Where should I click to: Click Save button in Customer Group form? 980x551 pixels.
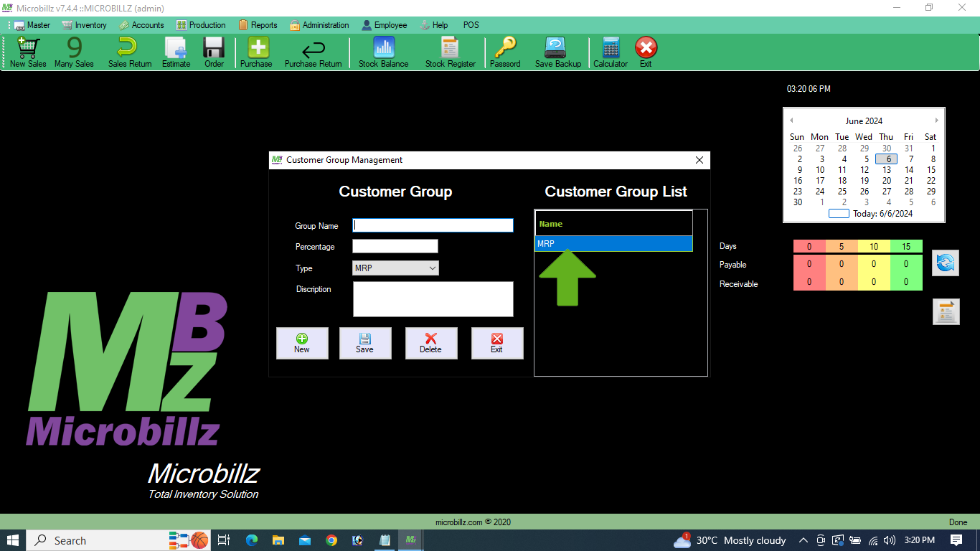tap(364, 343)
